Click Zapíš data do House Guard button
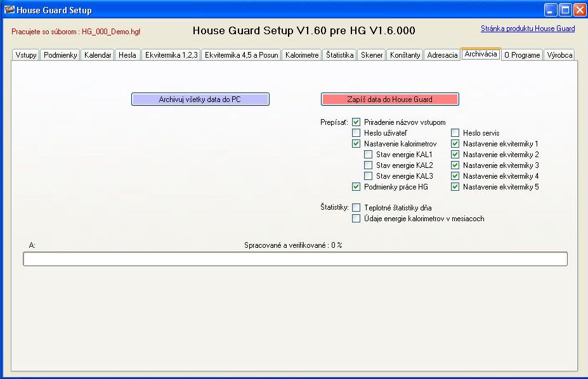The width and height of the screenshot is (588, 379). pos(390,100)
